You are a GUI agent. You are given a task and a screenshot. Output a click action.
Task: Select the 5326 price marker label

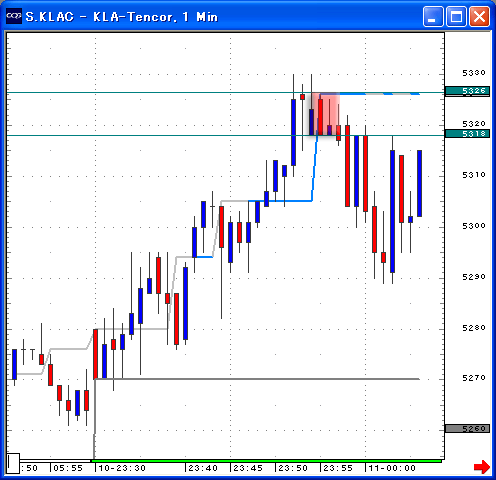[x=467, y=91]
